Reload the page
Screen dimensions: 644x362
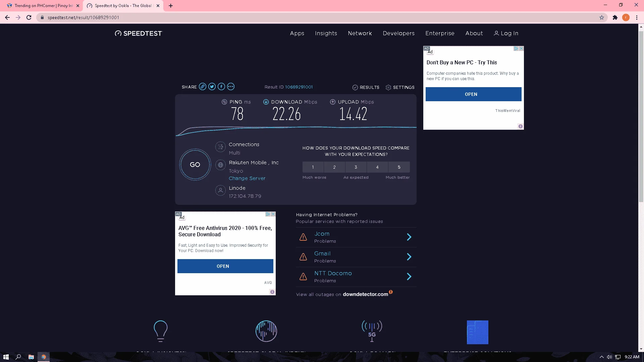pyautogui.click(x=29, y=17)
